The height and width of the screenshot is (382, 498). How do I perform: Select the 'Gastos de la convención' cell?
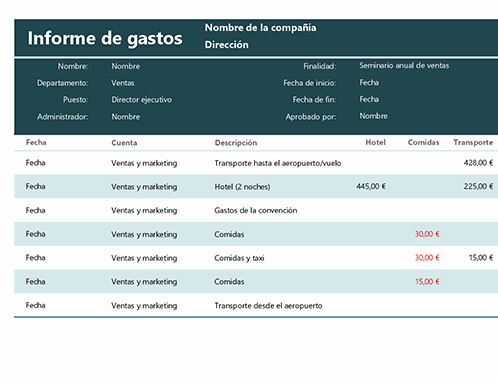(x=256, y=210)
